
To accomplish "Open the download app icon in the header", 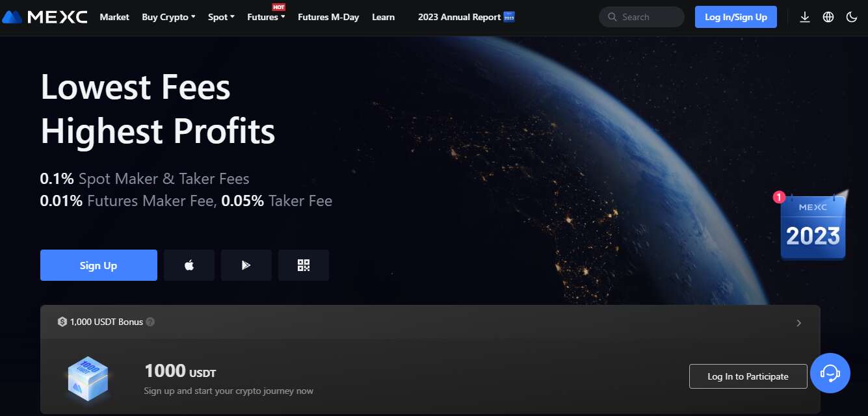I will [805, 17].
